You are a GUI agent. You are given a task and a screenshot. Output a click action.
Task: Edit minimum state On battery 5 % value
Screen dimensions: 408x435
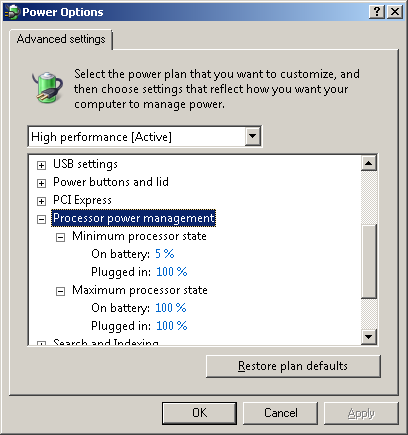pos(165,254)
